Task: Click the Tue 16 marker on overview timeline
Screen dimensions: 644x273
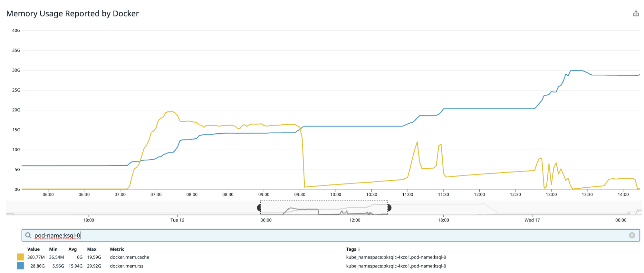Action: coord(177,220)
